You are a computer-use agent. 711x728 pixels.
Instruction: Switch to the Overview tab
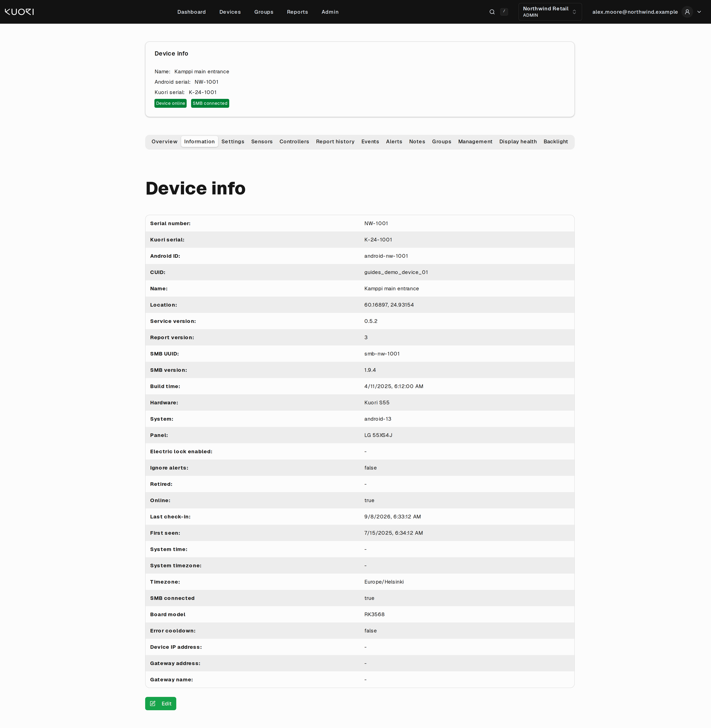[164, 142]
